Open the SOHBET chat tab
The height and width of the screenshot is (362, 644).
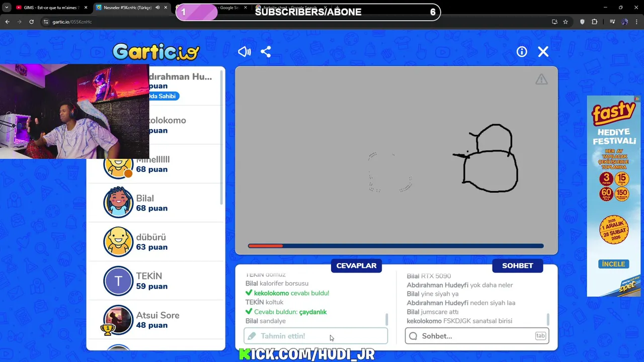pos(517,265)
